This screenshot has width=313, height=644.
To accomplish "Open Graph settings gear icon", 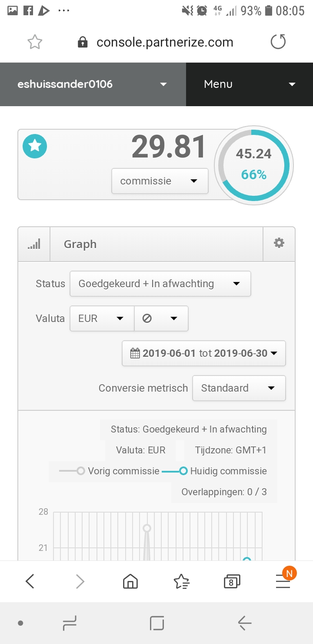I will pyautogui.click(x=279, y=243).
